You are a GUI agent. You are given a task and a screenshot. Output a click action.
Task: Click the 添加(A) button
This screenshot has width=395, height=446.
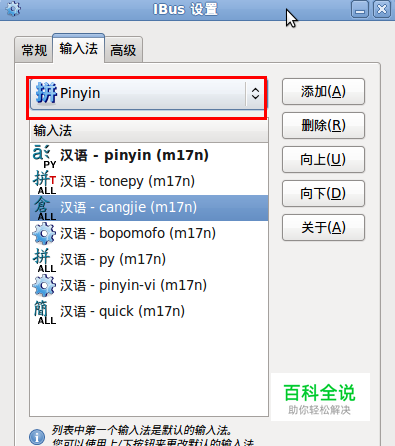click(323, 92)
